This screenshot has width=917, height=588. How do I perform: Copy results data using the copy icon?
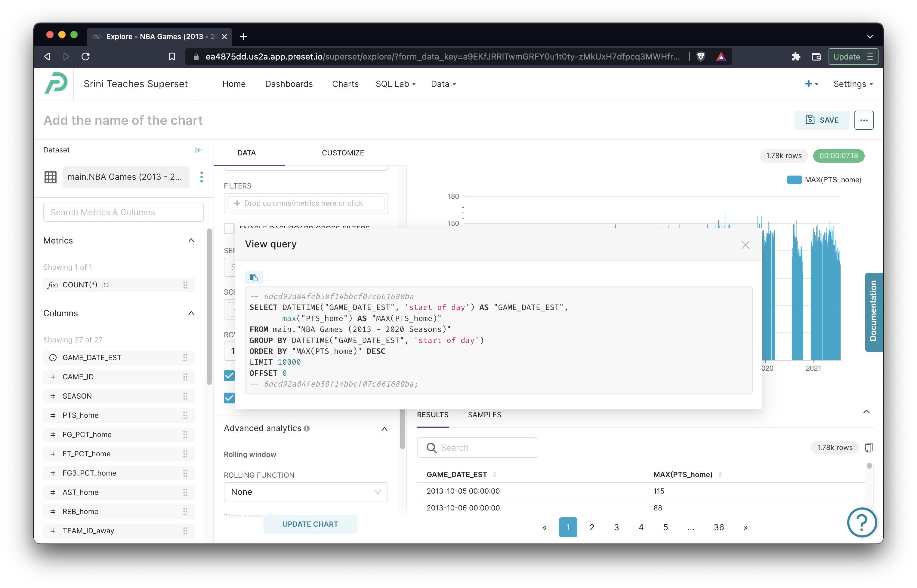[x=869, y=447]
